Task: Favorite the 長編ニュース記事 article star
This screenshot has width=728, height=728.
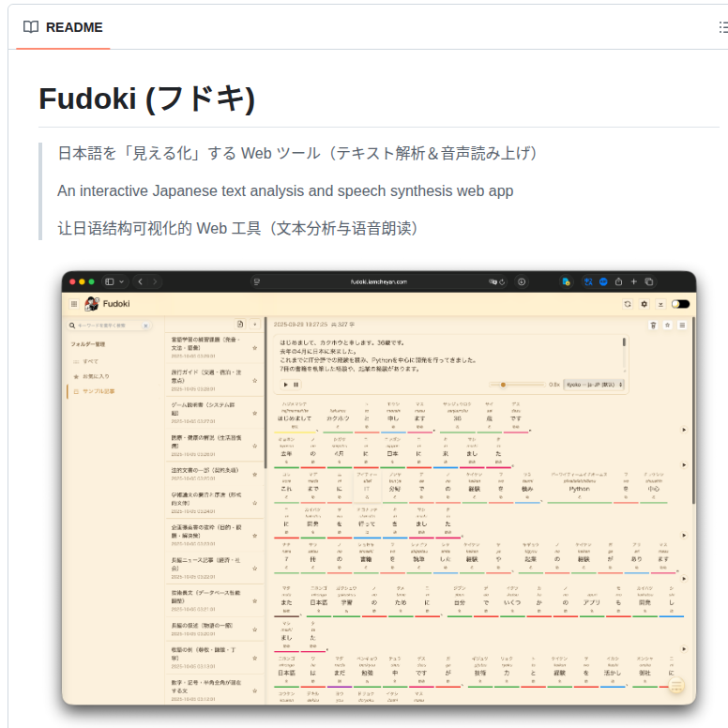Action: [255, 569]
